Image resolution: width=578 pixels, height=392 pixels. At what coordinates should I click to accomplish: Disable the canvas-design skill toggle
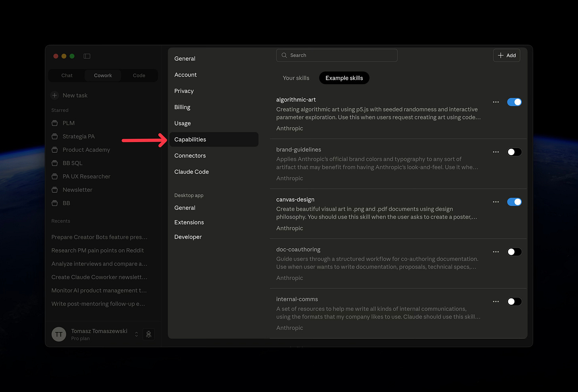coord(514,202)
